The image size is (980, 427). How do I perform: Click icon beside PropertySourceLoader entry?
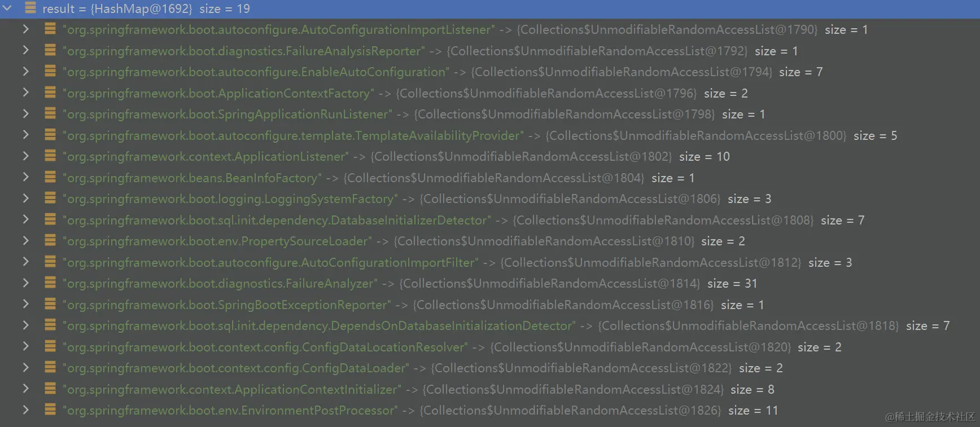tap(50, 240)
